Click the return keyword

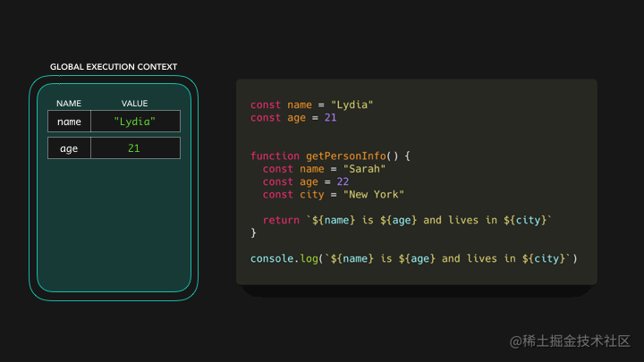[281, 221]
